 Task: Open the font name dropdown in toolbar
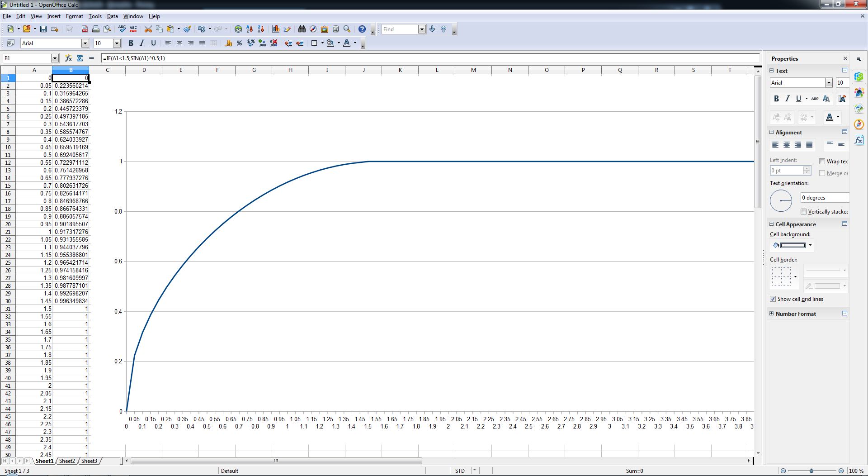pyautogui.click(x=85, y=43)
